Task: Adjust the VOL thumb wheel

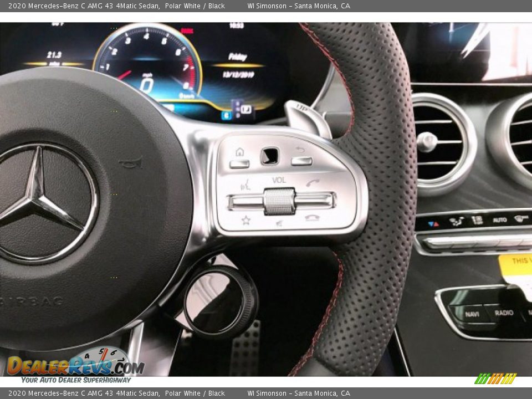Action: [x=279, y=201]
